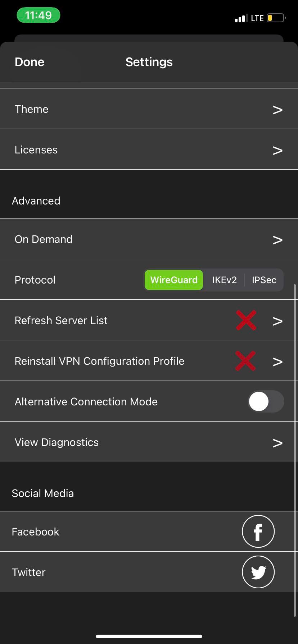Open Theme settings chevron
298x644 pixels.
[x=277, y=110]
